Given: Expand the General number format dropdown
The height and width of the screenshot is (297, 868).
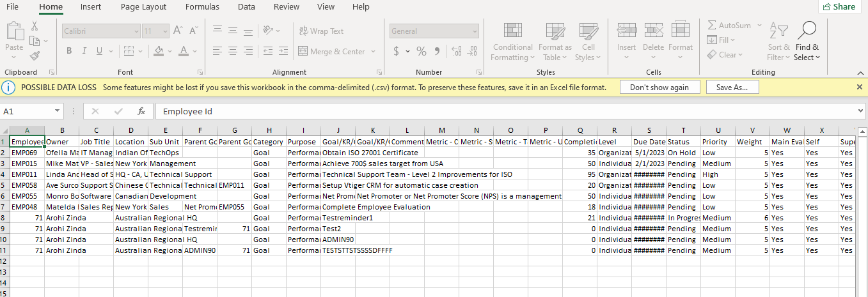Looking at the screenshot, I should pos(474,31).
